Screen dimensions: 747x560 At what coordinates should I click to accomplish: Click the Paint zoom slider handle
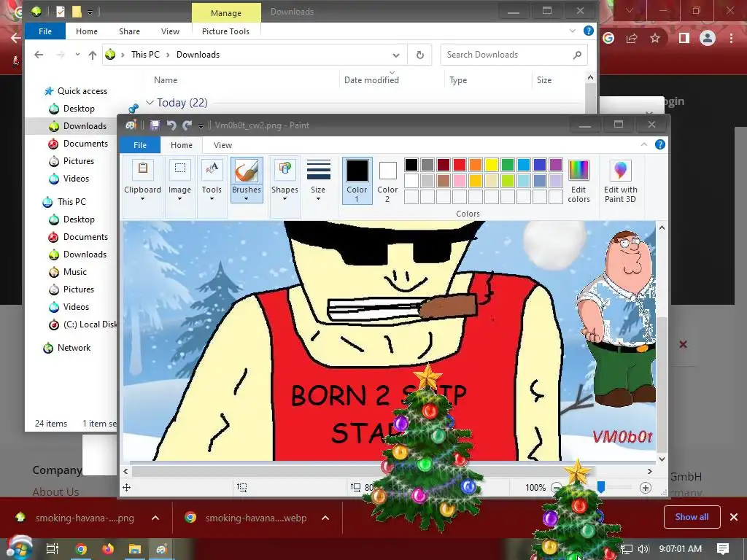pos(601,487)
